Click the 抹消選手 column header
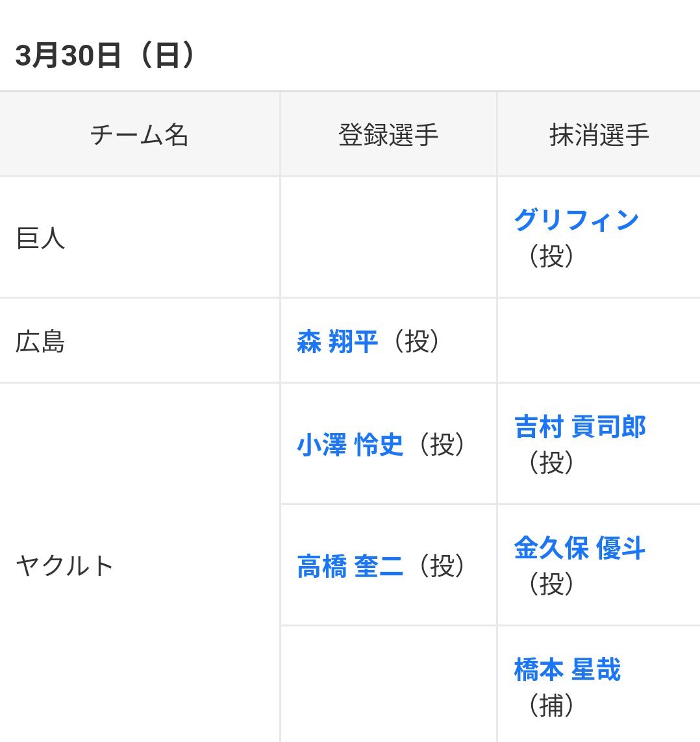This screenshot has width=700, height=742. [599, 135]
